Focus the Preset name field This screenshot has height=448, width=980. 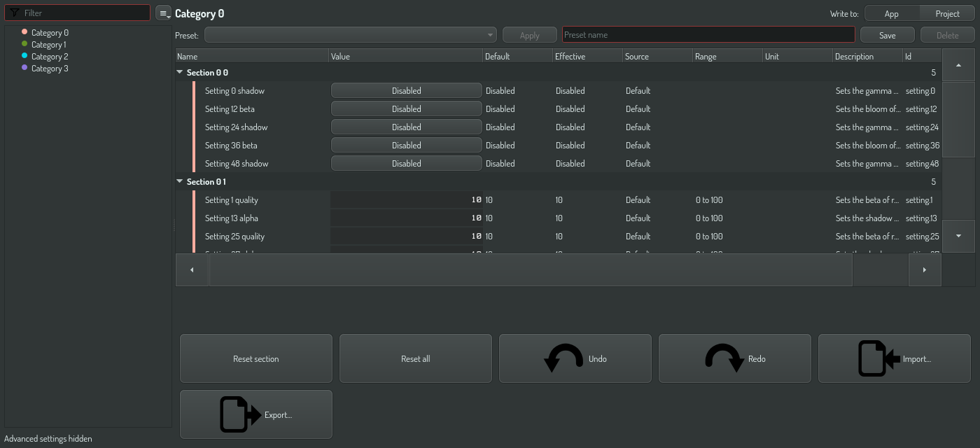pos(708,35)
